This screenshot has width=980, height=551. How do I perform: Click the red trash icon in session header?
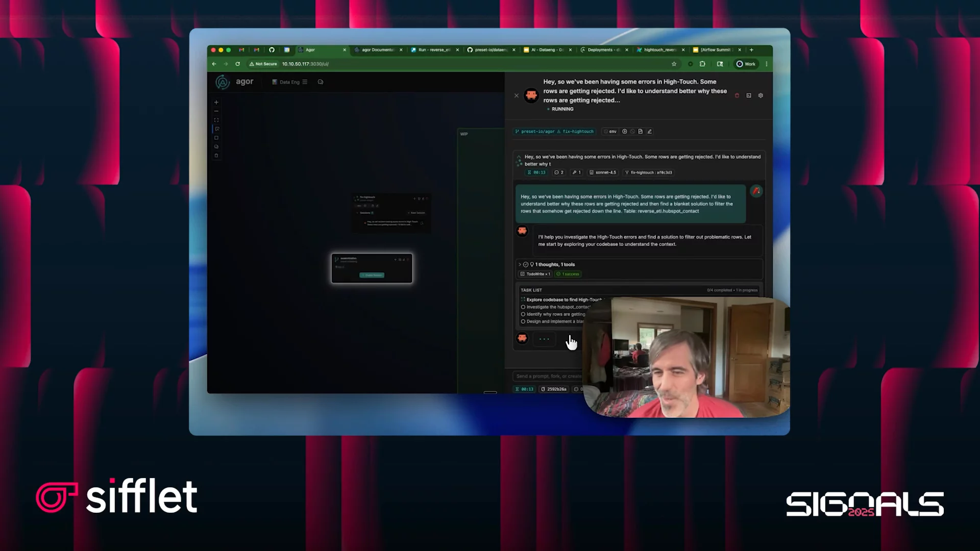[737, 95]
